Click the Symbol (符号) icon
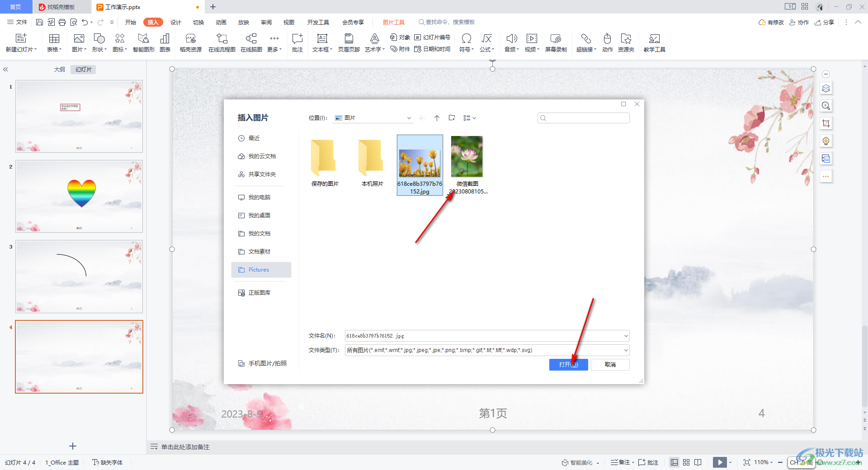Image resolution: width=868 pixels, height=470 pixels. [x=467, y=38]
